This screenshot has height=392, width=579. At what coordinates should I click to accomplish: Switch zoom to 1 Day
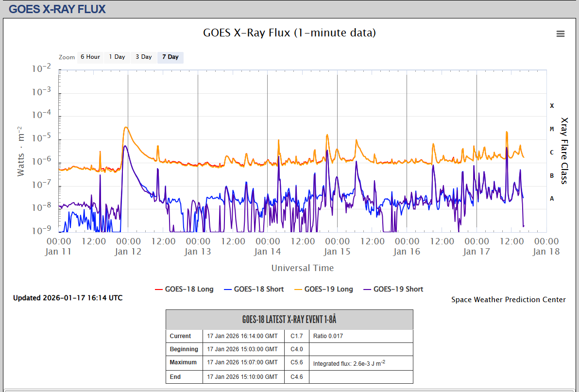coord(117,57)
